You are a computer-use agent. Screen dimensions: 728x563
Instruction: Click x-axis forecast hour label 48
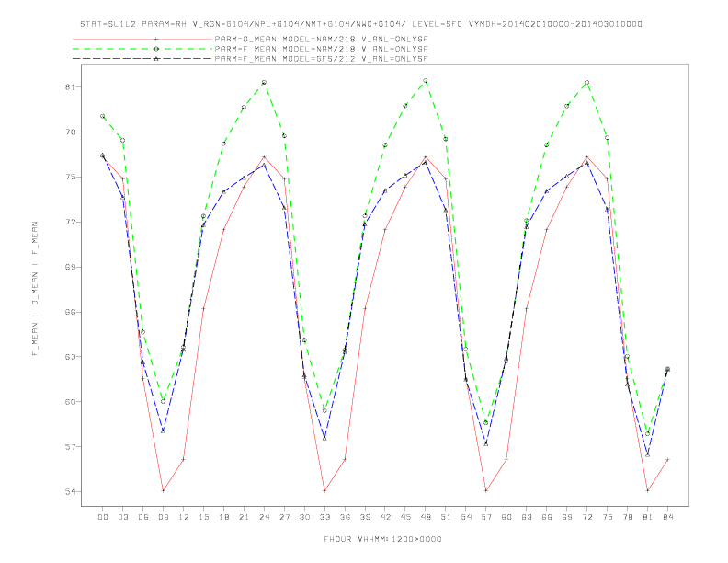click(x=426, y=517)
